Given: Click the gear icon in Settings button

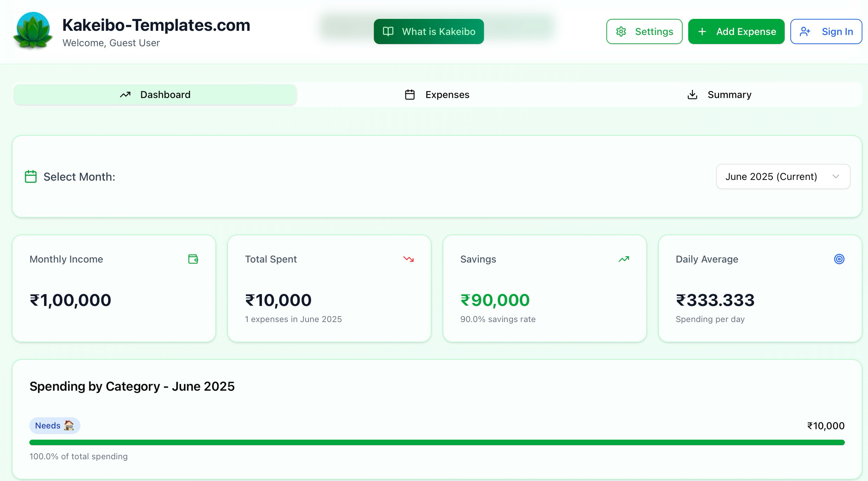Looking at the screenshot, I should tap(621, 31).
